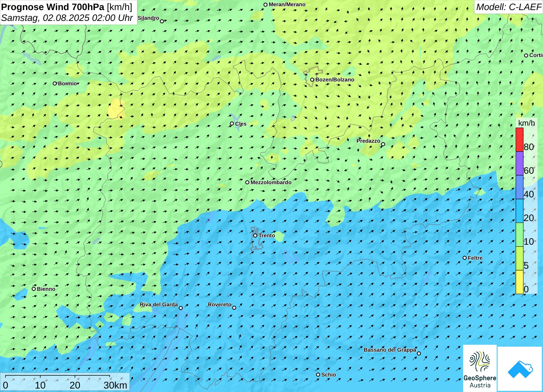Image resolution: width=543 pixels, height=392 pixels.
Task: Click the Bormio city marker
Action: pyautogui.click(x=55, y=83)
